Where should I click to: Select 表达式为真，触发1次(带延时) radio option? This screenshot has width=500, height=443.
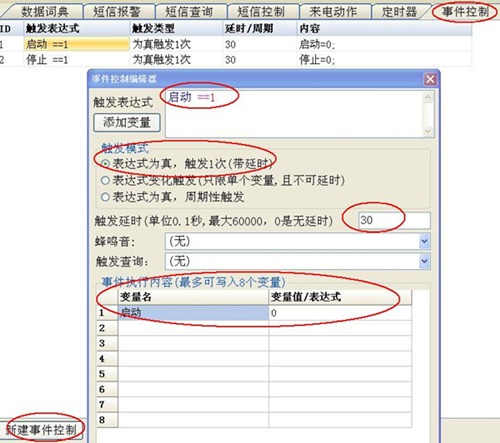[x=105, y=164]
